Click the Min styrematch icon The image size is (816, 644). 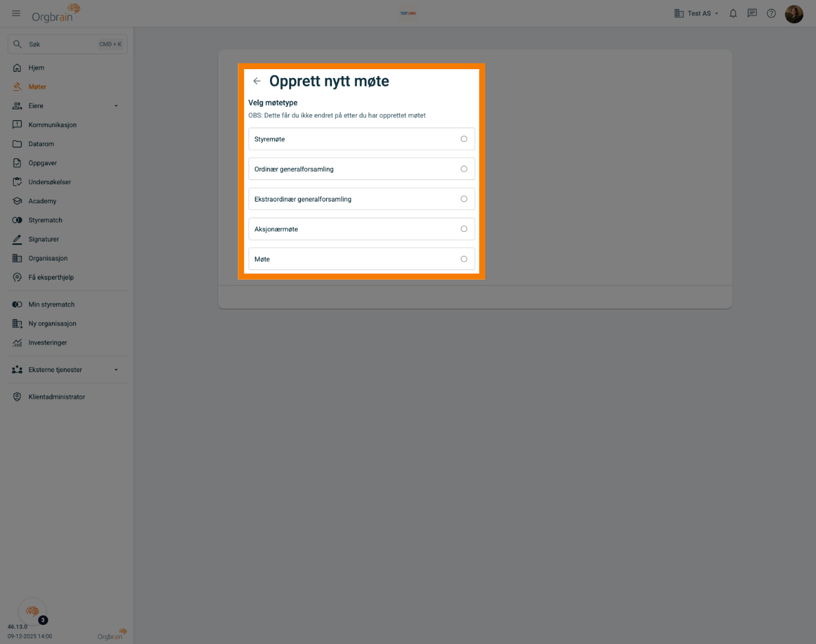17,305
